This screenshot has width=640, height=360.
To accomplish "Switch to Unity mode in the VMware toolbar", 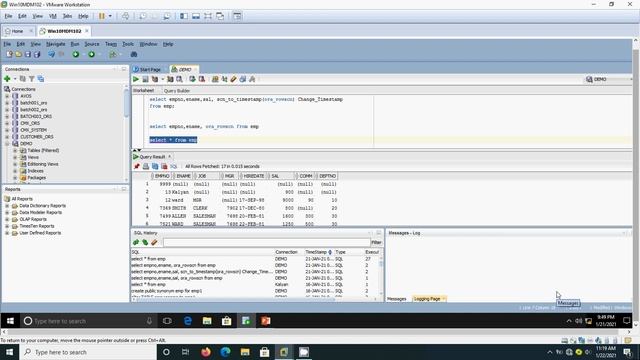I will [220, 16].
